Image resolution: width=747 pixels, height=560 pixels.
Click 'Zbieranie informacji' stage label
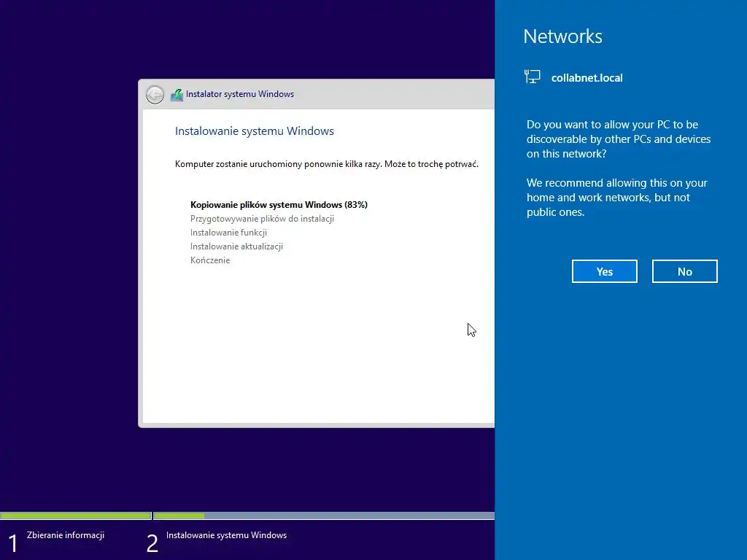tap(66, 535)
